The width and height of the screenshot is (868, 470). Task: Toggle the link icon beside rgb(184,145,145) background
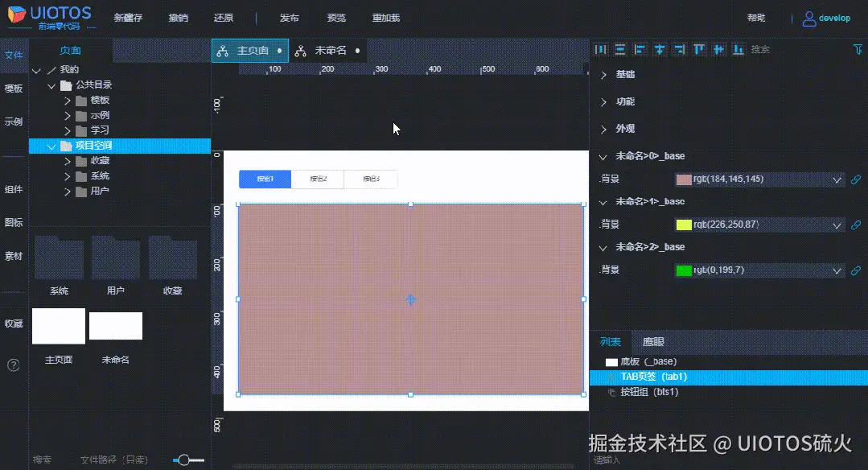click(857, 179)
